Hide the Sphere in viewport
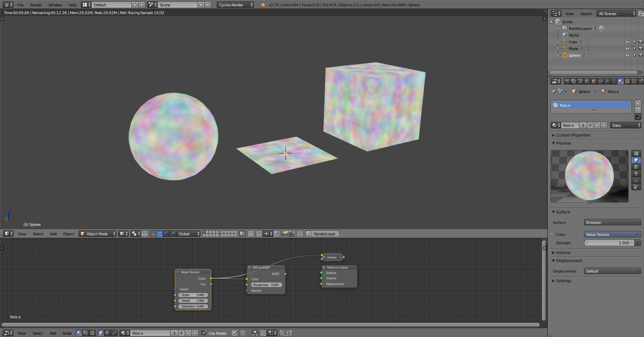Viewport: 644px width, 337px height. pos(627,55)
